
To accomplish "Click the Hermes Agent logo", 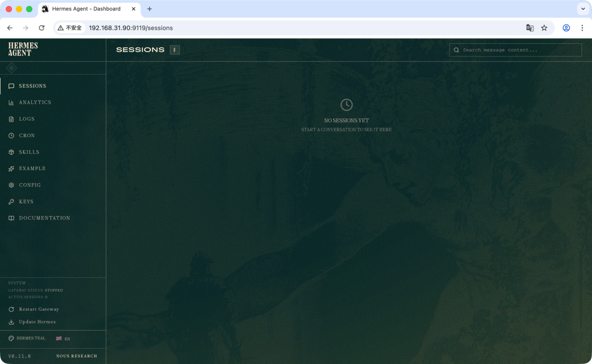I will coord(23,49).
